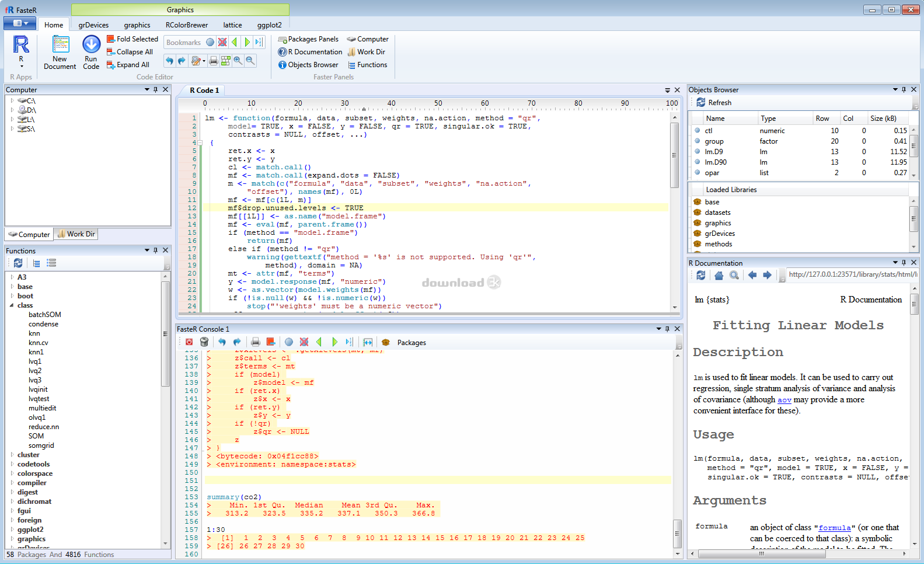Collapse the class package in Functions

tap(12, 305)
